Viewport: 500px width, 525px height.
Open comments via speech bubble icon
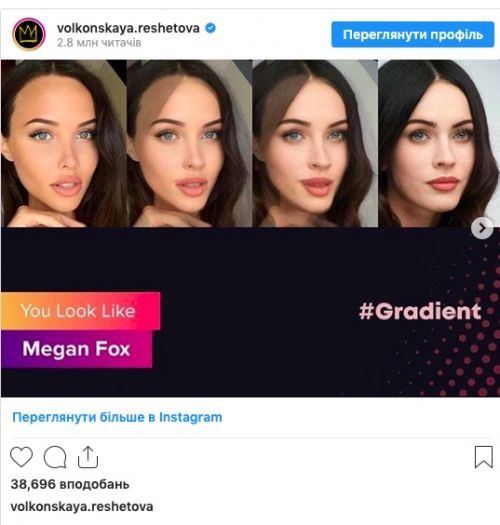[55, 457]
